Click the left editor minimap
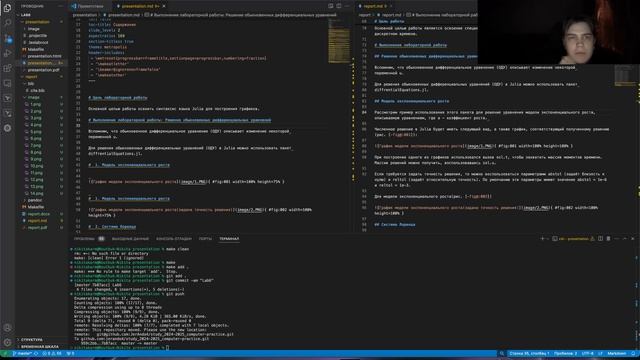640x360 pixels. [339, 41]
